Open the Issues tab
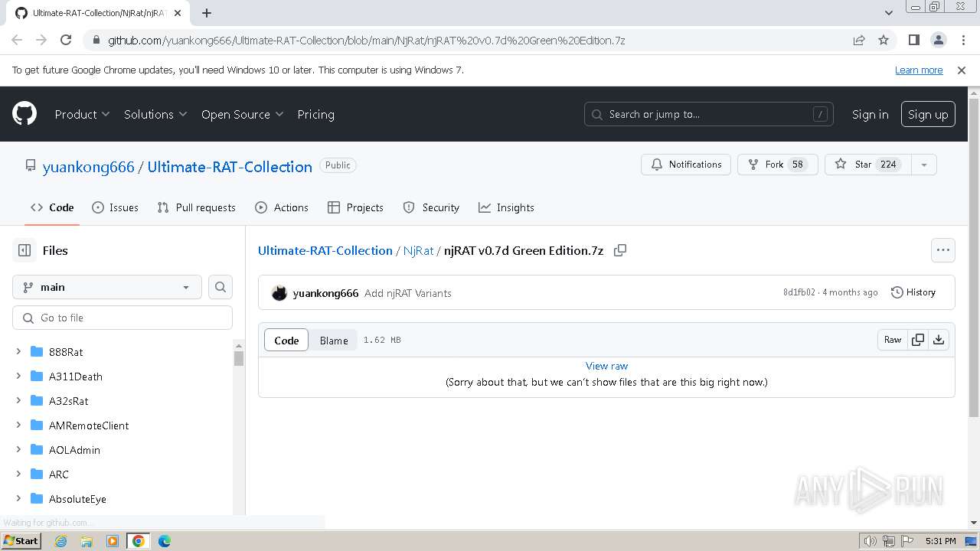 click(115, 207)
